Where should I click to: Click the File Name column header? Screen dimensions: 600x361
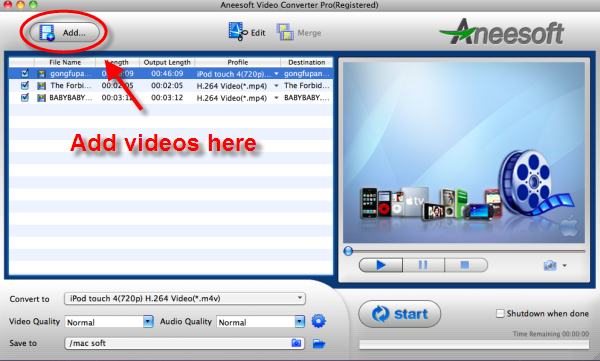(65, 62)
